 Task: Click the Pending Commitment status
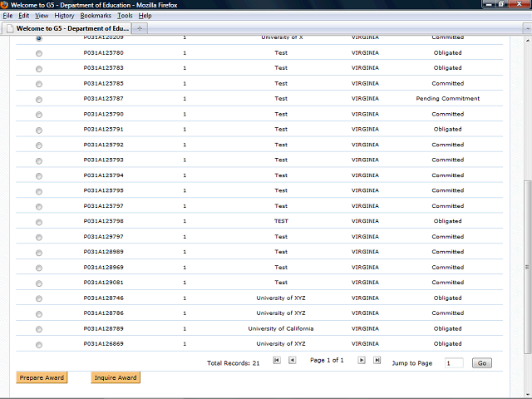pyautogui.click(x=448, y=99)
